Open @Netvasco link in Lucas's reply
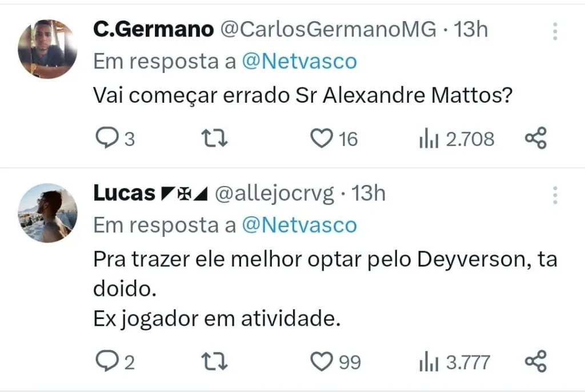The width and height of the screenshot is (585, 392). 299,225
